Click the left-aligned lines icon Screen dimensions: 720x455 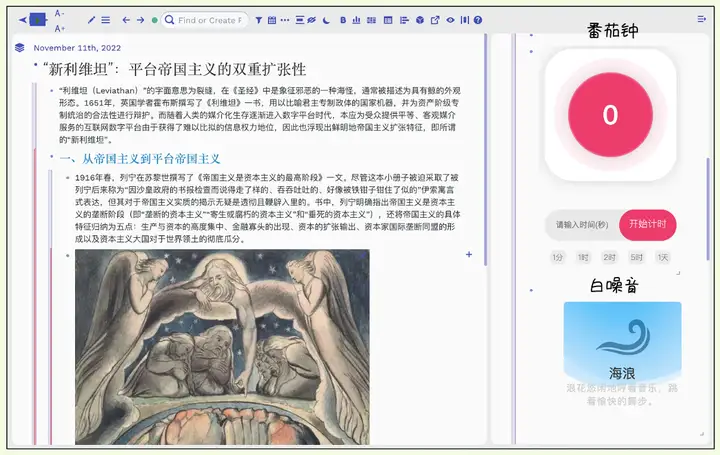point(404,20)
